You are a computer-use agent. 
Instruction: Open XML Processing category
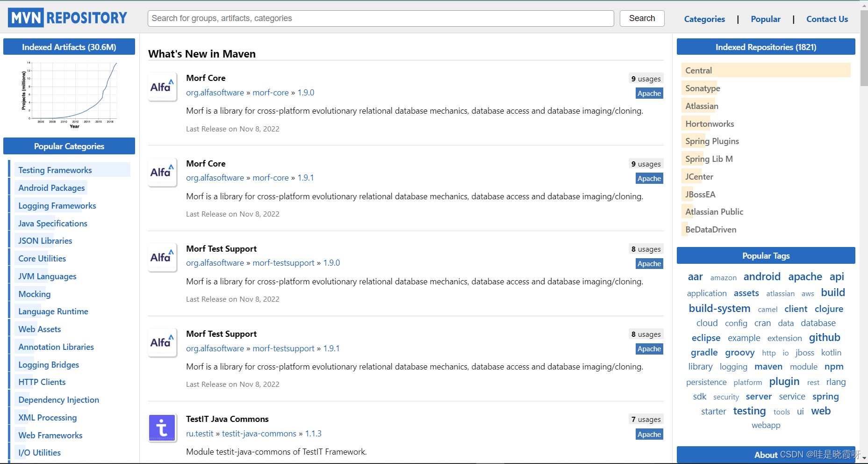[x=48, y=418]
